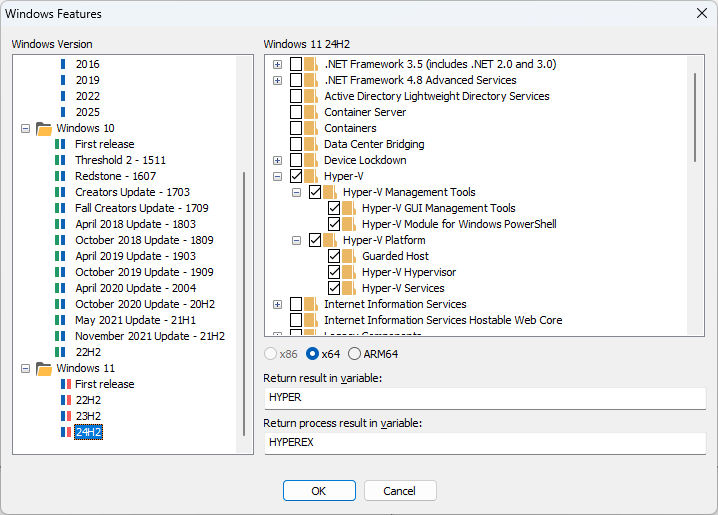Click the Containers feature folder icon
The width and height of the screenshot is (718, 515).
point(311,128)
